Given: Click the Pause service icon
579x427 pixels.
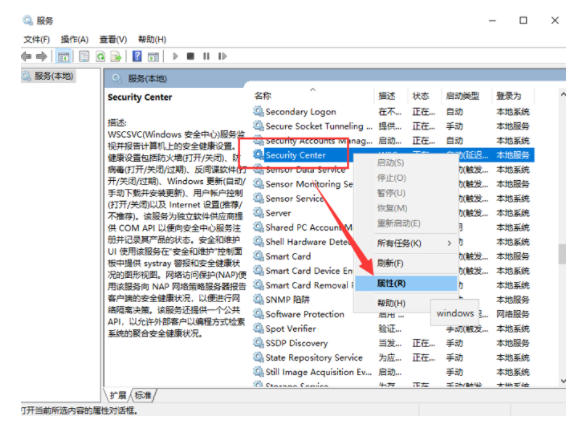Looking at the screenshot, I should tap(206, 57).
